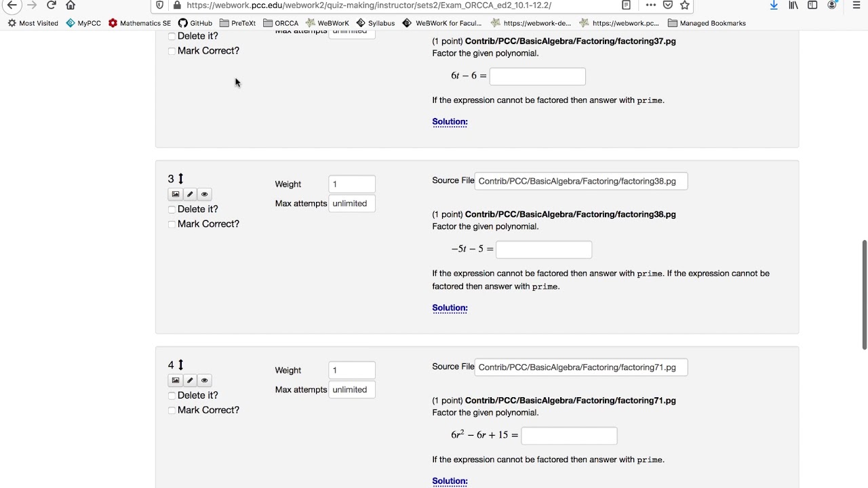Expand the Solution link for the 6t − 6 problem

point(450,122)
